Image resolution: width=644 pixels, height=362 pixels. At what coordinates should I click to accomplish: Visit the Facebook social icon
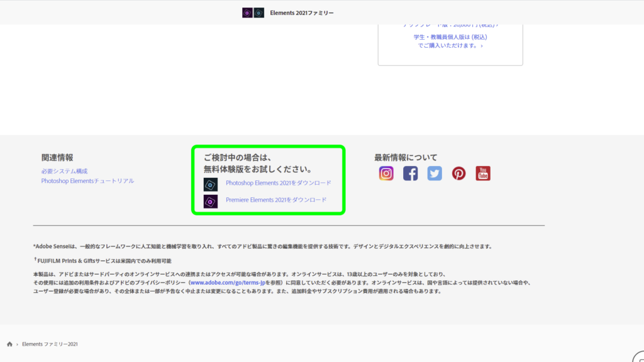pyautogui.click(x=410, y=173)
